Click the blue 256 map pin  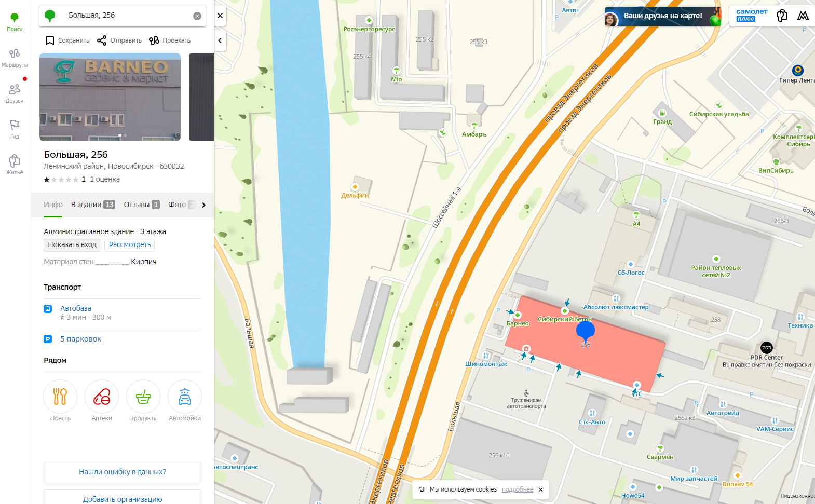pyautogui.click(x=585, y=331)
